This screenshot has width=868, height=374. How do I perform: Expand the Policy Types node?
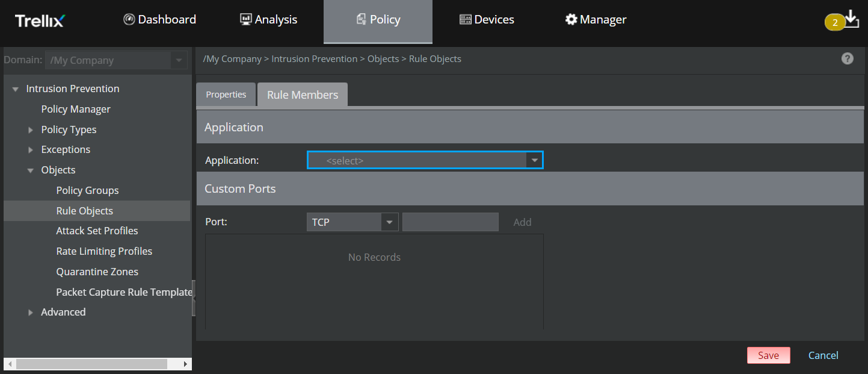click(x=31, y=130)
